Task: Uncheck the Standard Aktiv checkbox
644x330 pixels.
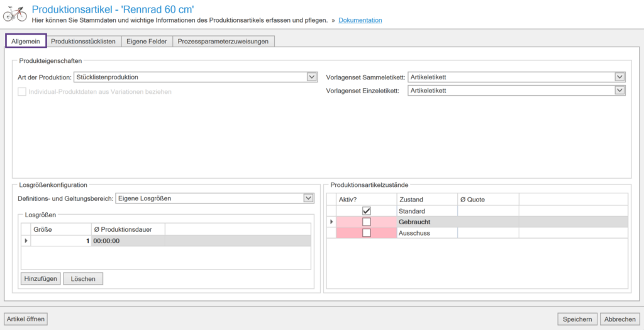Action: 367,211
